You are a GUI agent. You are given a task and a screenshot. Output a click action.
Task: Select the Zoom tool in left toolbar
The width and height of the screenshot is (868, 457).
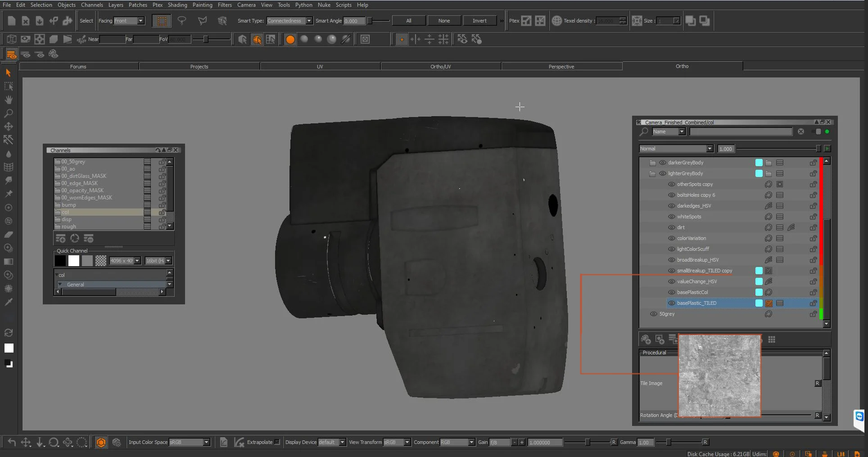tap(9, 113)
